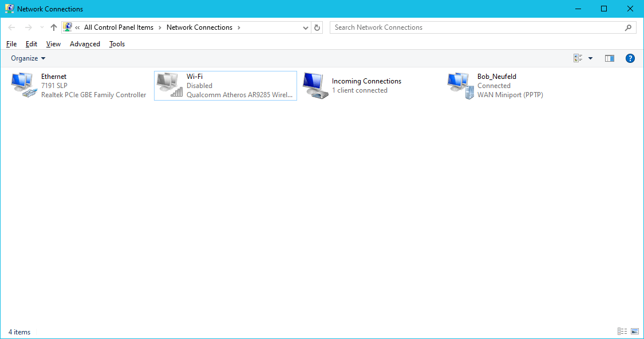This screenshot has height=339, width=644.
Task: Select the disabled Wi-Fi adapter icon
Action: [168, 85]
